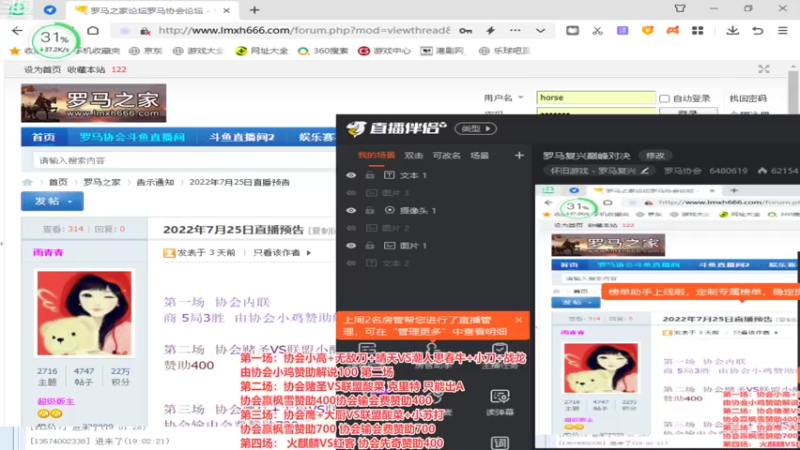Click the 罗马之家 site logo banner

click(93, 103)
